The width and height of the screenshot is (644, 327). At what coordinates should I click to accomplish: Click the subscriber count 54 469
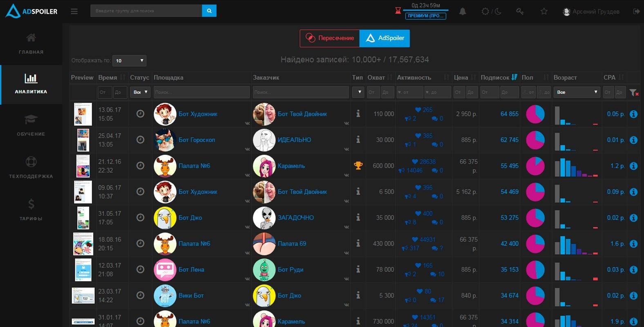[509, 192]
